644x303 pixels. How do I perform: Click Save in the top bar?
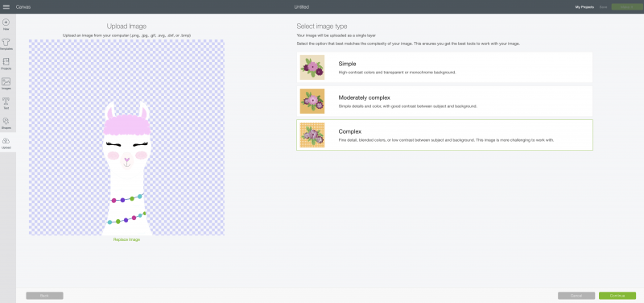tap(603, 7)
